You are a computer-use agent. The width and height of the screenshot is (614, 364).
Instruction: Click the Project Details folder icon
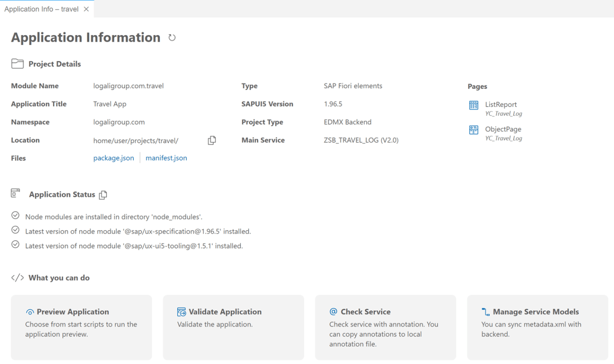click(x=17, y=64)
